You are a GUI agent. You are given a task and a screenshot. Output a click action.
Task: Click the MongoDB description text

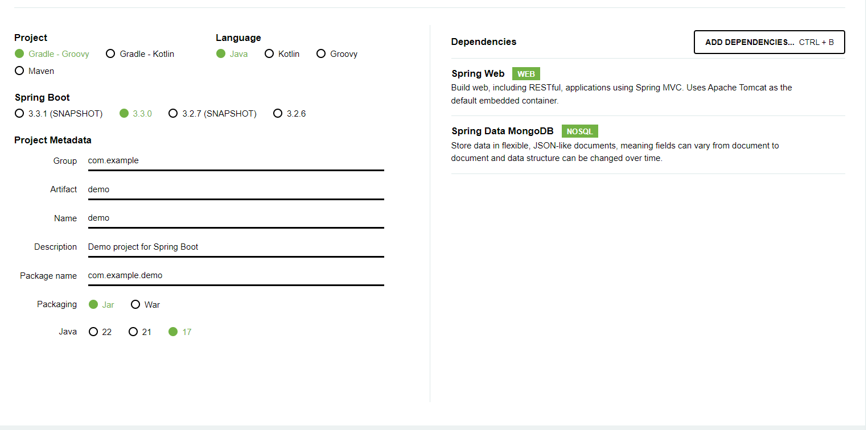point(615,152)
